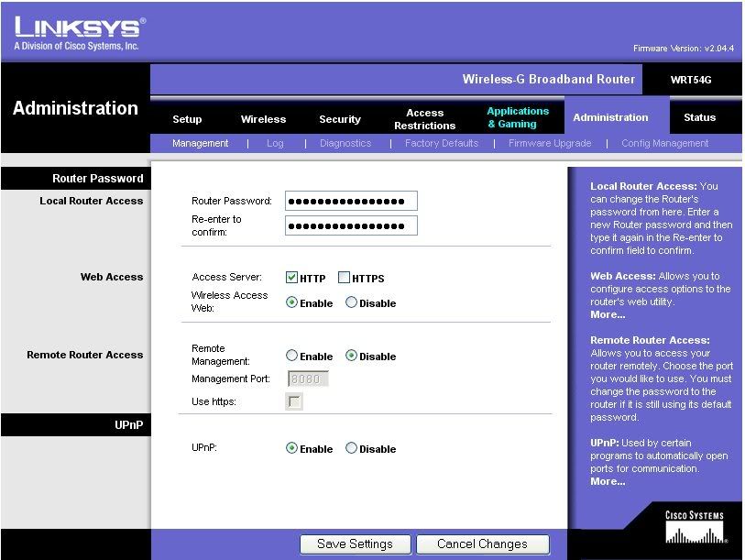Image resolution: width=745 pixels, height=560 pixels.
Task: Click the Linksys logo
Action: coord(80,33)
